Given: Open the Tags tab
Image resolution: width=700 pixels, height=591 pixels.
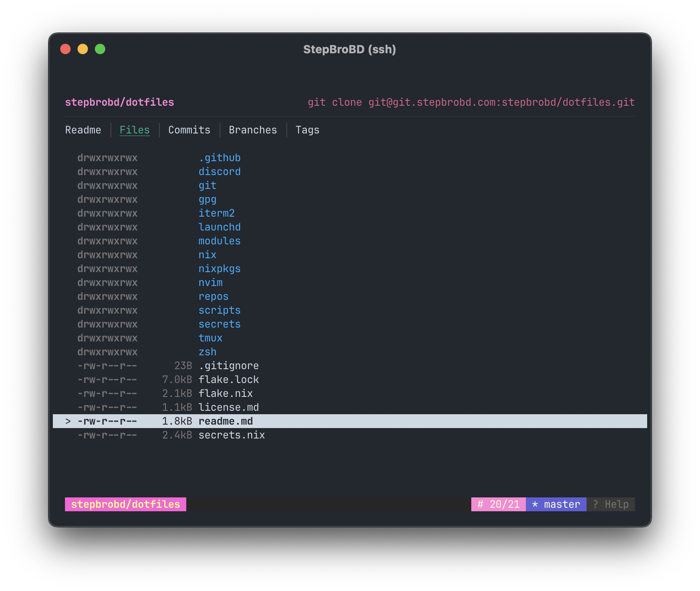Looking at the screenshot, I should click(x=307, y=130).
